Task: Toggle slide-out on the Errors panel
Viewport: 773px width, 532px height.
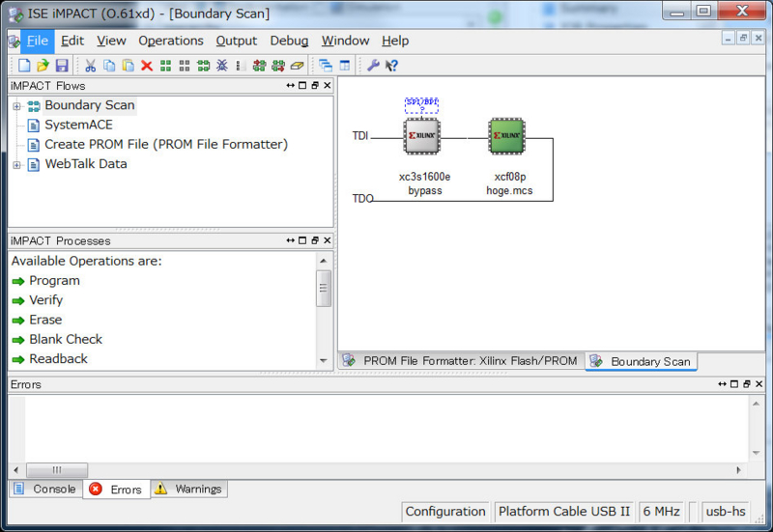Action: (x=722, y=383)
